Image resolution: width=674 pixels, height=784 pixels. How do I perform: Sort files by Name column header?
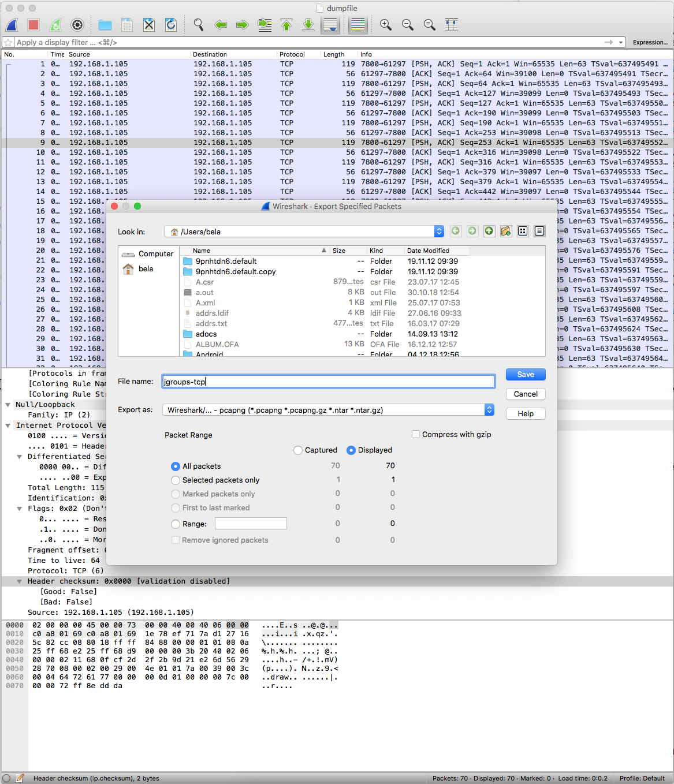[255, 251]
